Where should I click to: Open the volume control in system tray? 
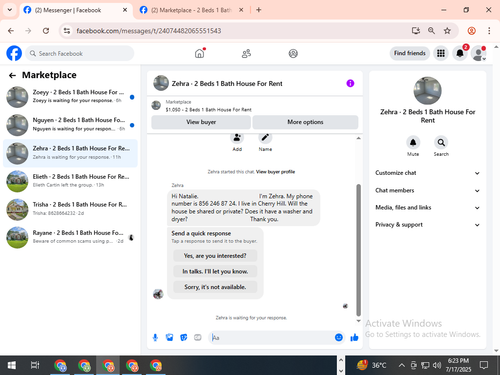point(437,365)
